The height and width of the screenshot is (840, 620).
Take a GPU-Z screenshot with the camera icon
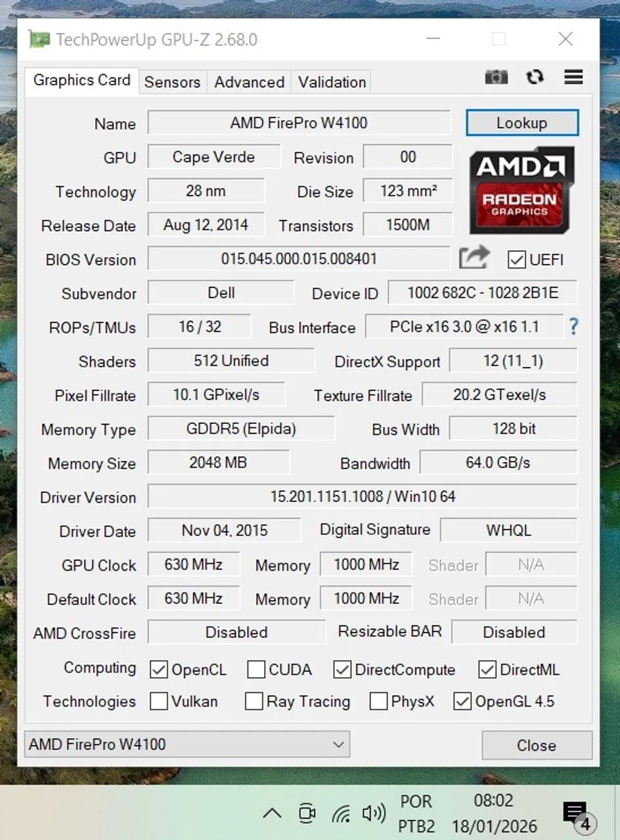coord(496,77)
